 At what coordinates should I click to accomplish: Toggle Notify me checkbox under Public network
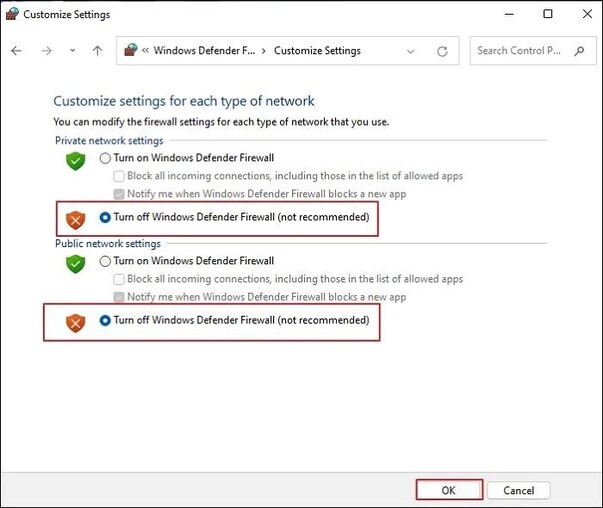(x=120, y=297)
